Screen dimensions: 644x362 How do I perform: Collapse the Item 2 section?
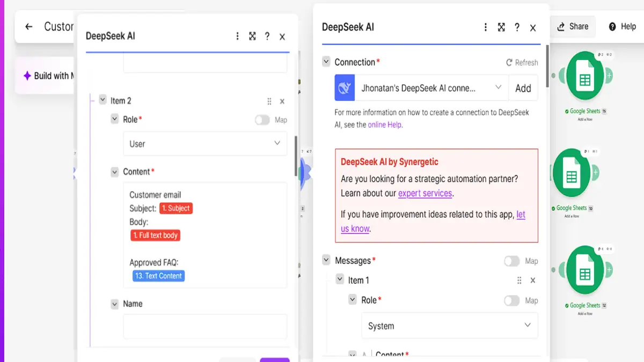pos(103,100)
